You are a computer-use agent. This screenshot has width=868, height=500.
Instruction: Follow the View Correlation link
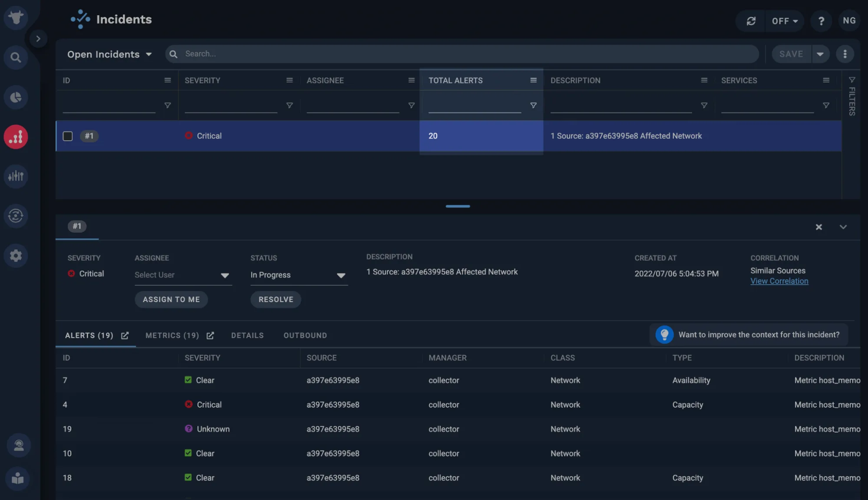click(779, 281)
